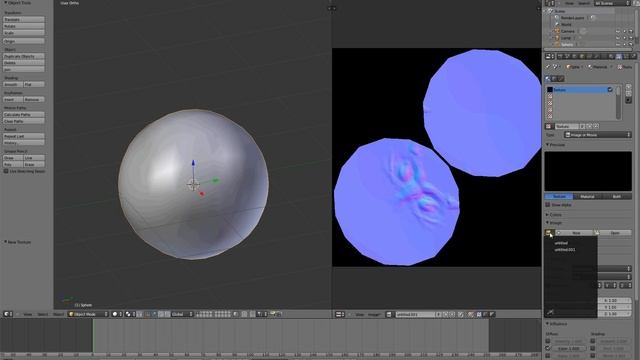Select the World properties tab icon

[x=575, y=56]
